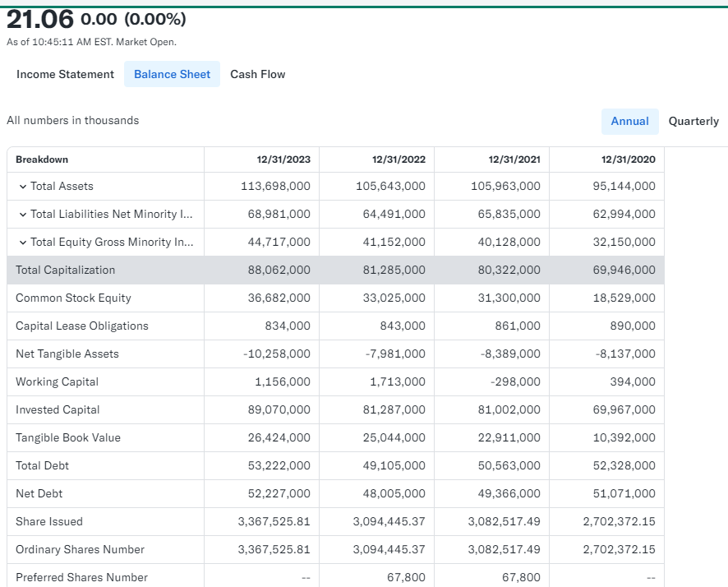Click the 12/31/2021 column header

point(514,159)
